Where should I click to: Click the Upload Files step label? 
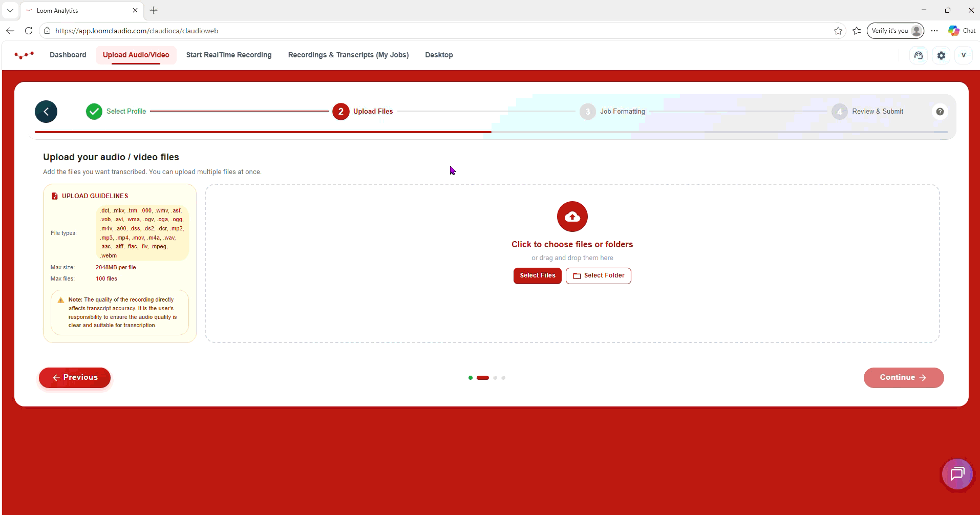(x=373, y=112)
